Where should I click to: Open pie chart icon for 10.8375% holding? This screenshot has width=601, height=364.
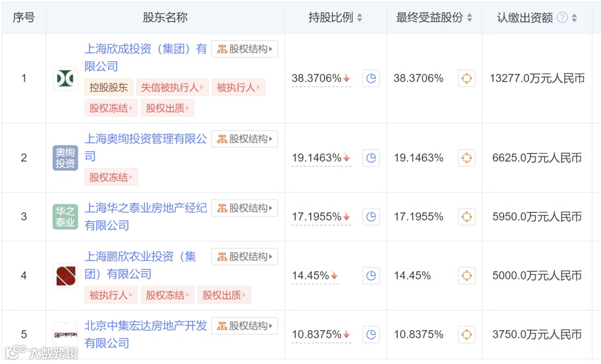click(x=371, y=335)
